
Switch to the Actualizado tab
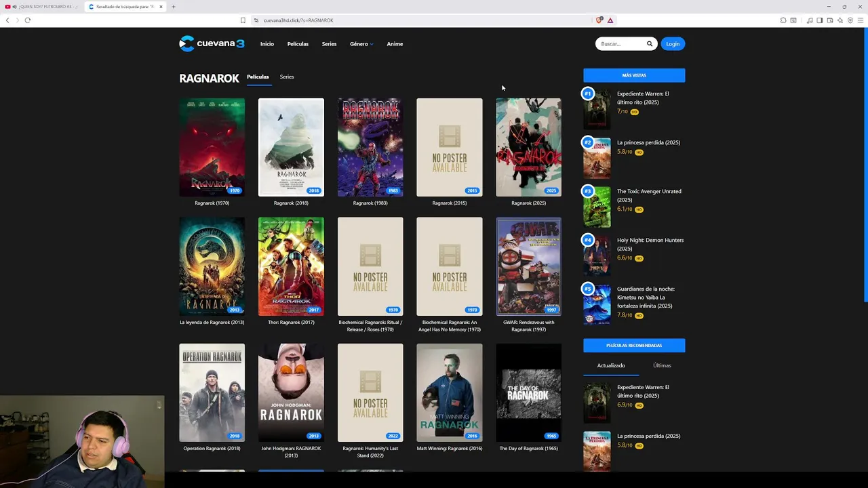coord(611,365)
